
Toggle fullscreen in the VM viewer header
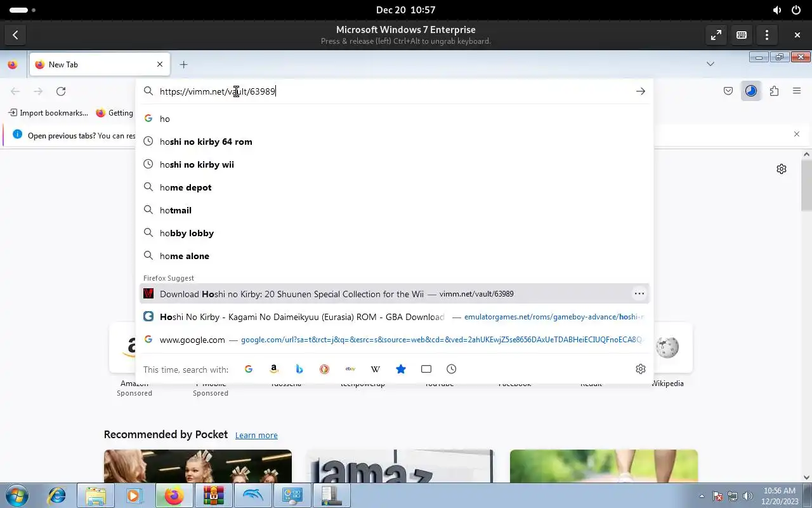[x=716, y=35]
